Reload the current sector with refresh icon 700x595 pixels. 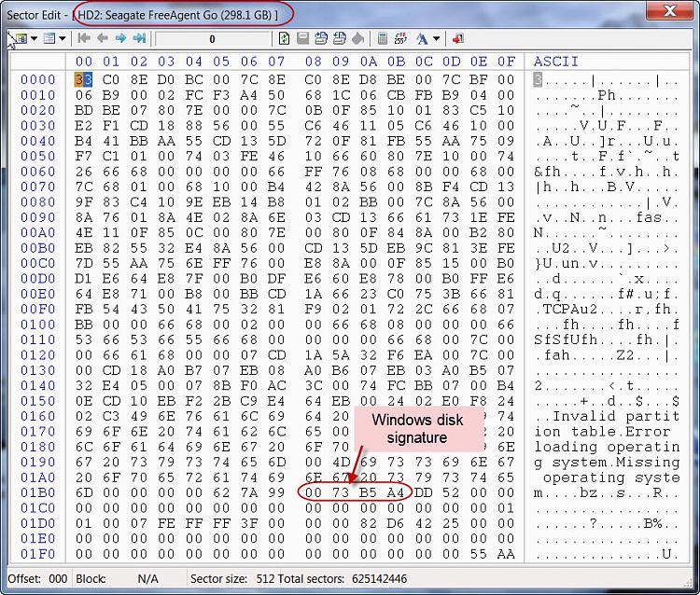pos(284,39)
